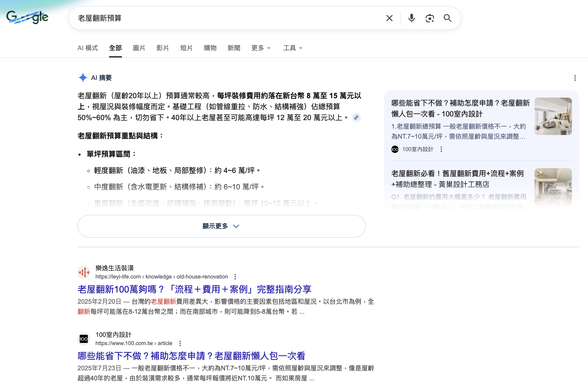
Task: Click the source link chain icon
Action: pyautogui.click(x=356, y=117)
